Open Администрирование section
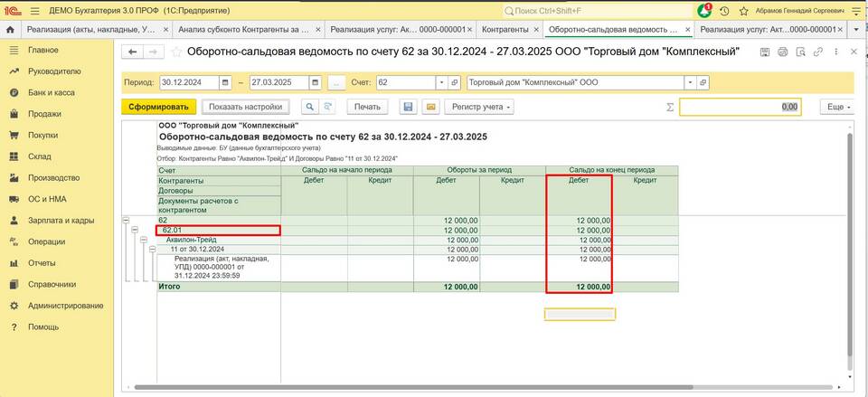 (x=65, y=306)
